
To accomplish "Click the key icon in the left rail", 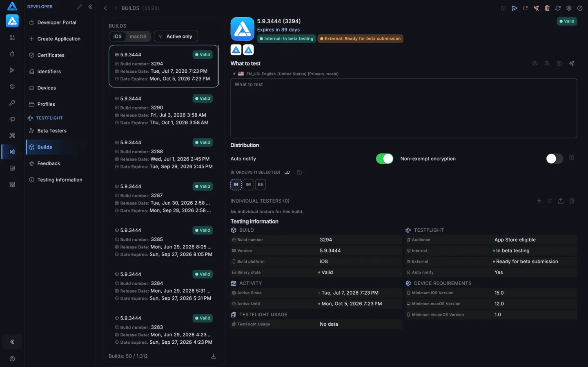I will coord(12,103).
